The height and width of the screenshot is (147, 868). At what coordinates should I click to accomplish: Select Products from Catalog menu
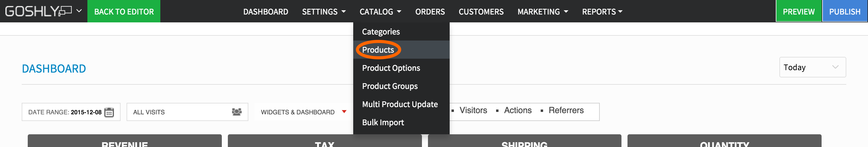click(378, 50)
